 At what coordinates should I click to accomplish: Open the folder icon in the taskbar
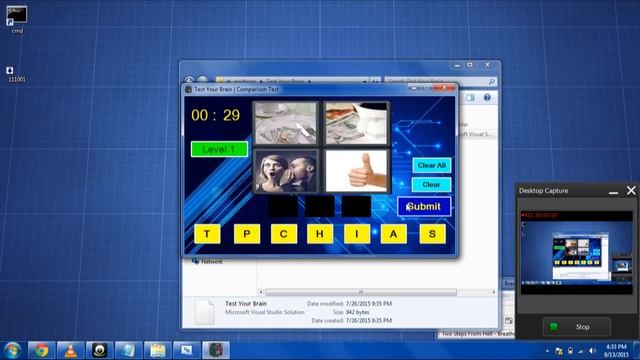point(158,350)
